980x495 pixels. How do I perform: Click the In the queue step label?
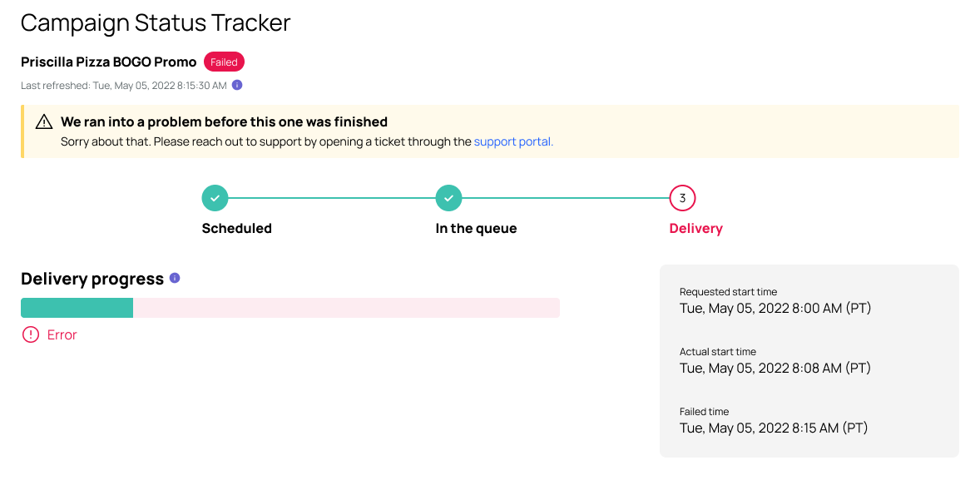[476, 229]
